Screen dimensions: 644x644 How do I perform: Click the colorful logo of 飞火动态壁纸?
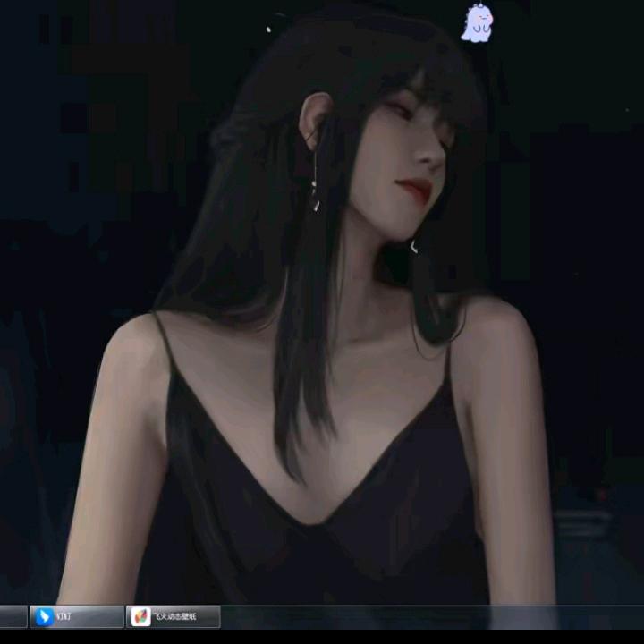(x=141, y=616)
